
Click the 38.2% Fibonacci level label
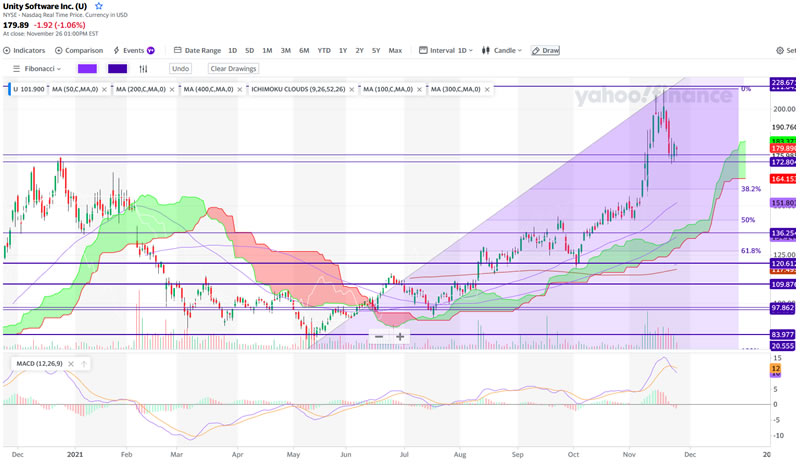point(751,189)
